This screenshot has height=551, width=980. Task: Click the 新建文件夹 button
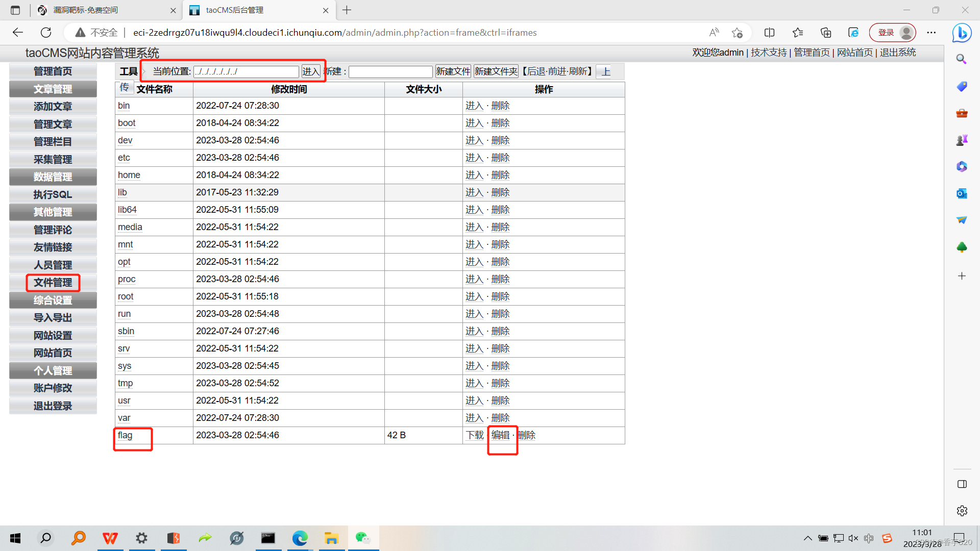[x=496, y=71]
